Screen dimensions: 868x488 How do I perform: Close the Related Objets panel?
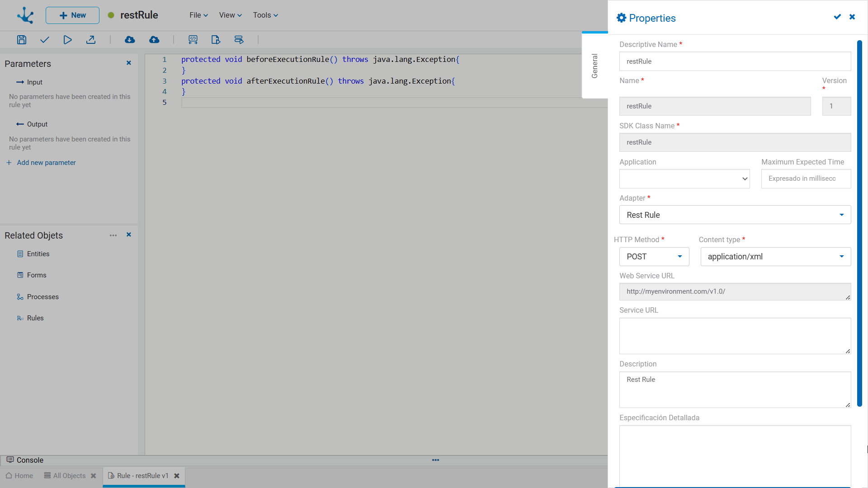129,235
